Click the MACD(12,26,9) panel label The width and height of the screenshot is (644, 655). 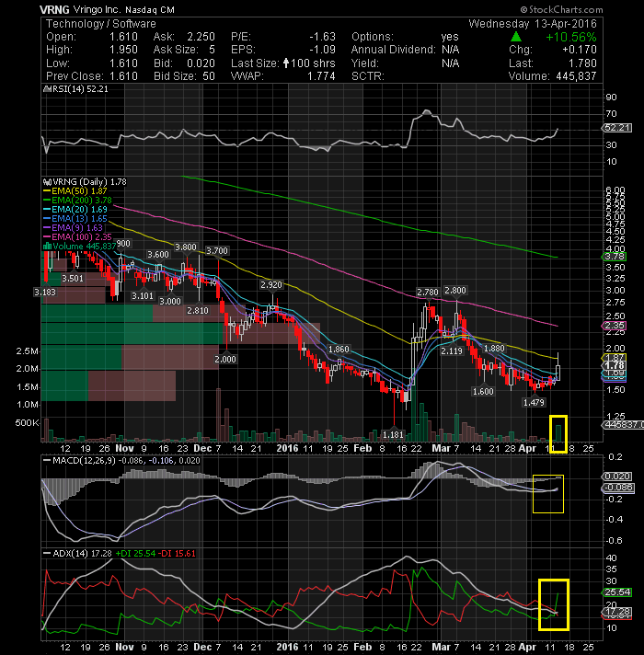[x=85, y=460]
